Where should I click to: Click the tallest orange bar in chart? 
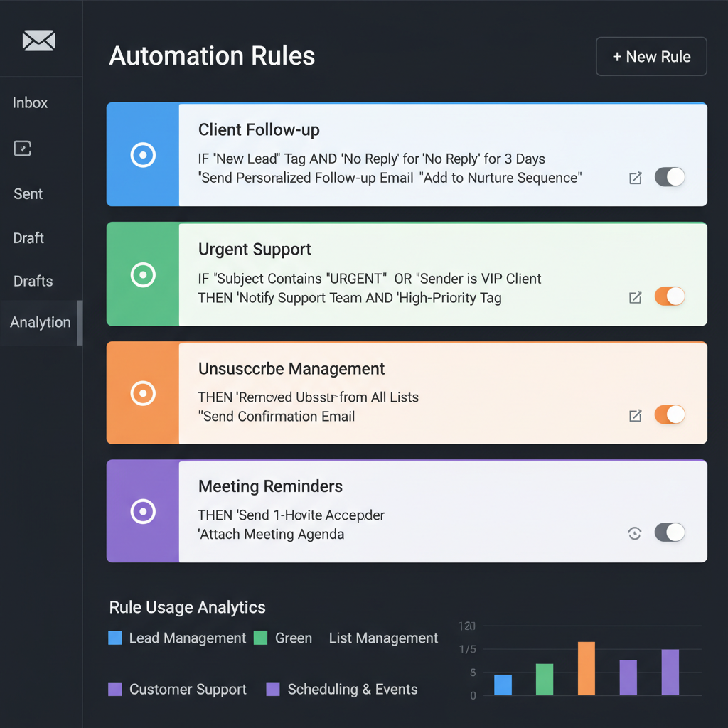[x=586, y=668]
